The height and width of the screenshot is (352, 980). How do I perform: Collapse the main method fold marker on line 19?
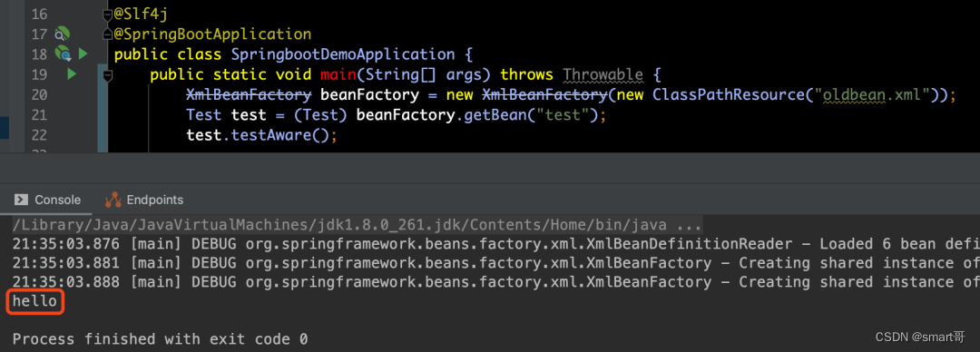click(x=108, y=75)
